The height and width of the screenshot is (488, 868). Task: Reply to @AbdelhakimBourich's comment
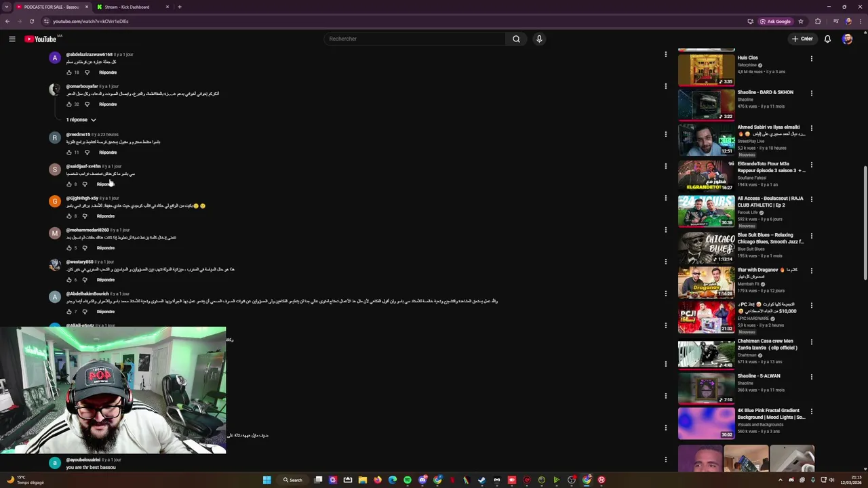[106, 312]
